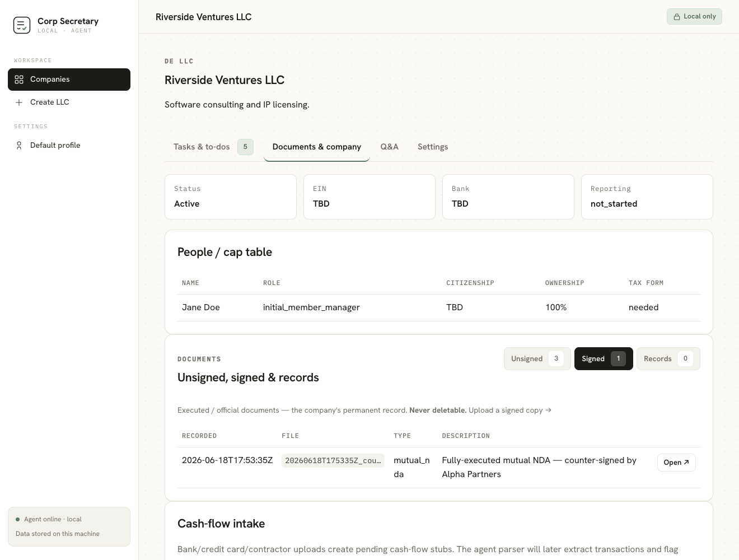Click the Jane Doe name cell
This screenshot has width=739, height=560.
click(x=201, y=307)
